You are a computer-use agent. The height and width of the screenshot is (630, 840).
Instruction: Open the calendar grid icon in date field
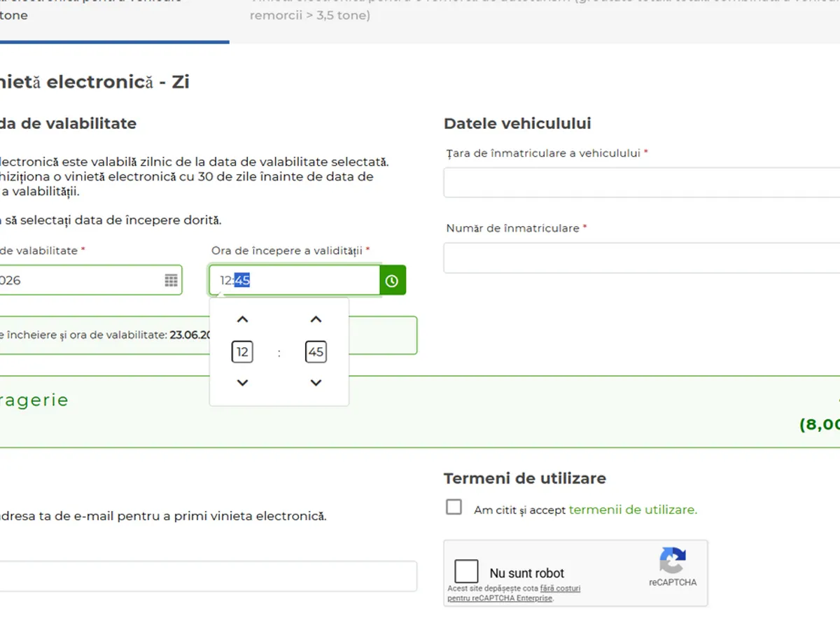tap(171, 281)
